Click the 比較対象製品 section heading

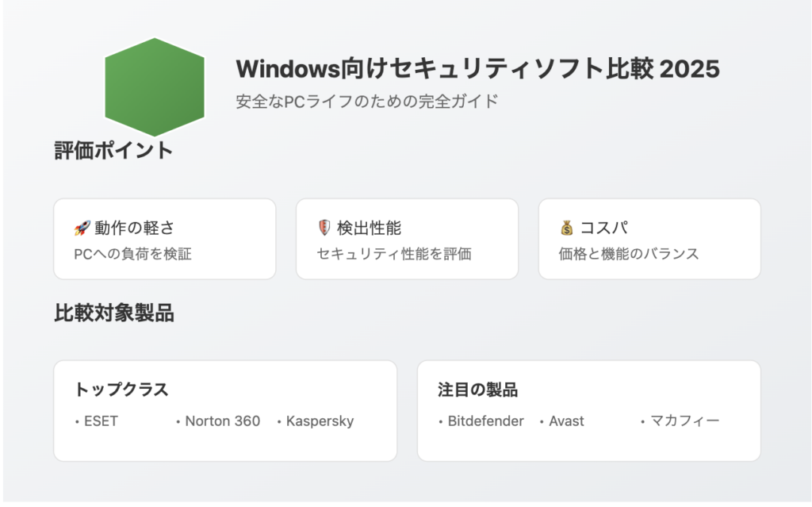pyautogui.click(x=114, y=313)
